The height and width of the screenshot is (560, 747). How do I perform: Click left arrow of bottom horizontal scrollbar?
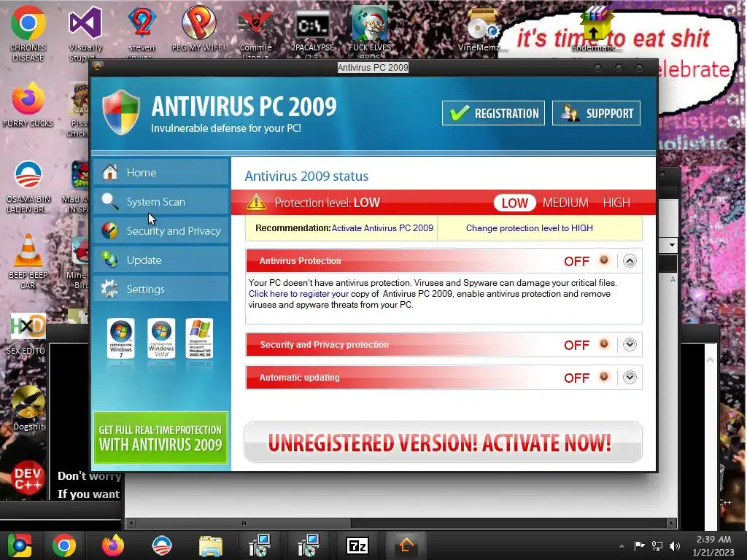click(131, 523)
